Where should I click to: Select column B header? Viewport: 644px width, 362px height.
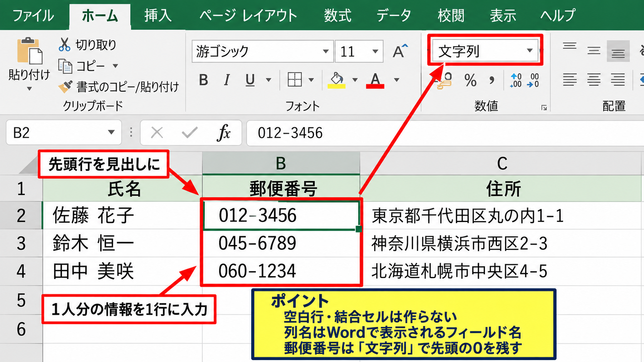coord(281,163)
